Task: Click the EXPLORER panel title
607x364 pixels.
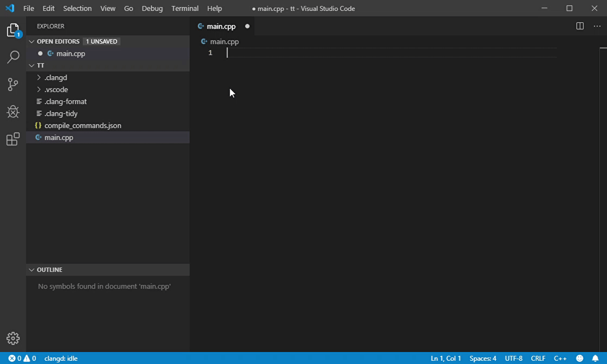Action: 51,27
